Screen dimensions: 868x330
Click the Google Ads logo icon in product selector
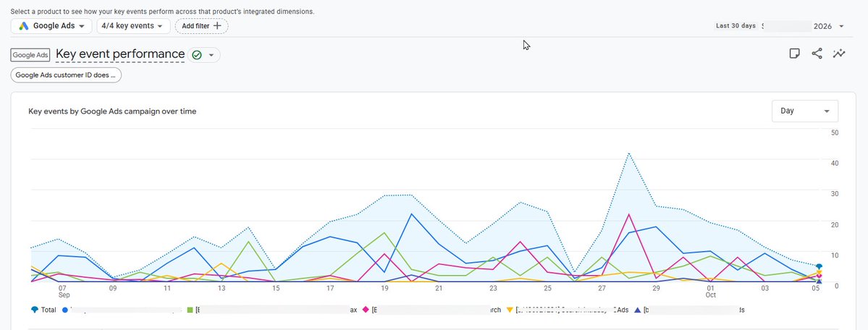pos(24,26)
